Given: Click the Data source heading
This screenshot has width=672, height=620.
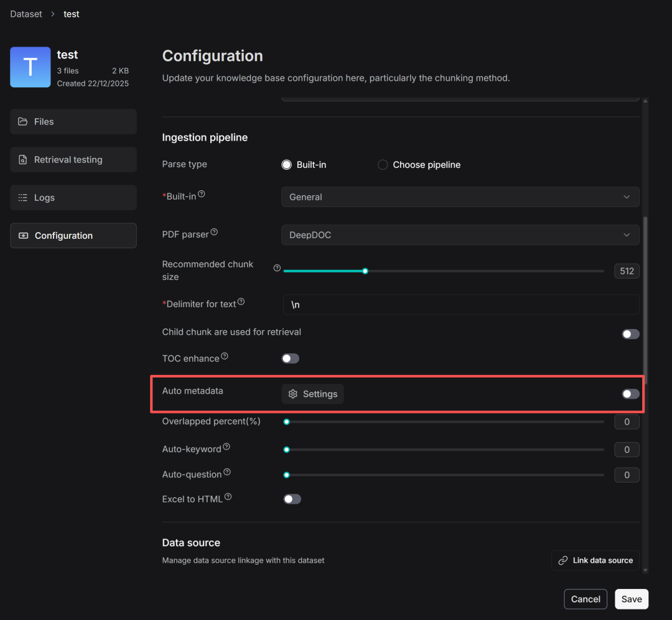Looking at the screenshot, I should point(191,543).
